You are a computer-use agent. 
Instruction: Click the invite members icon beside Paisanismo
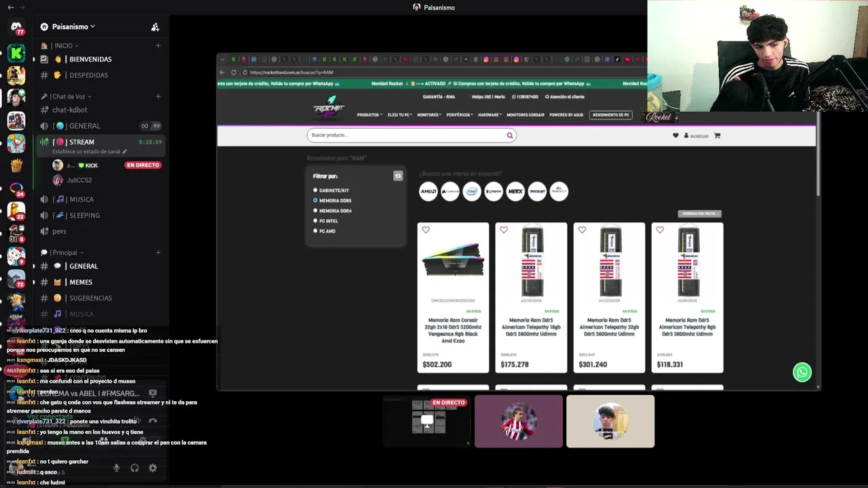click(155, 27)
